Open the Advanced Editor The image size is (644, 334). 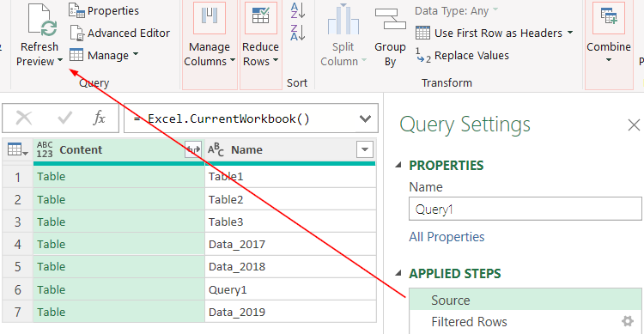(x=119, y=33)
